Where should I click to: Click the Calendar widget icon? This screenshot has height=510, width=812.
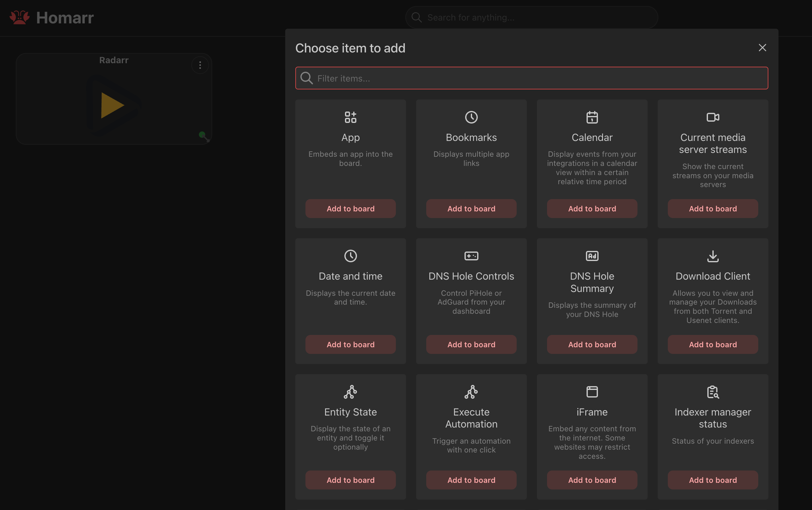click(592, 117)
